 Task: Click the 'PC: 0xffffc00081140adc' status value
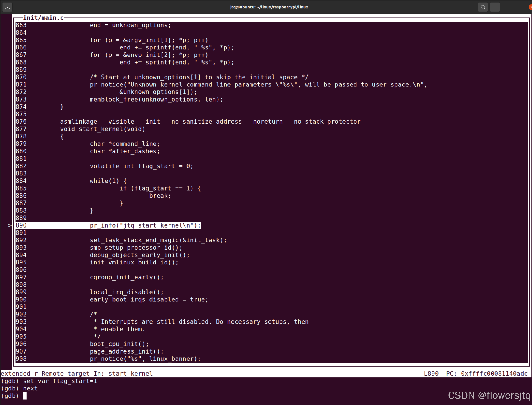[x=487, y=374]
